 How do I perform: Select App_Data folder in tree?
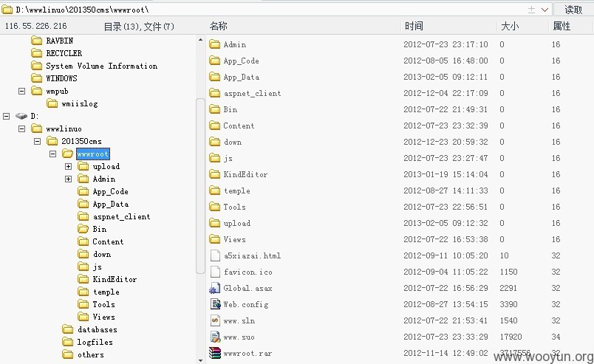pos(111,205)
